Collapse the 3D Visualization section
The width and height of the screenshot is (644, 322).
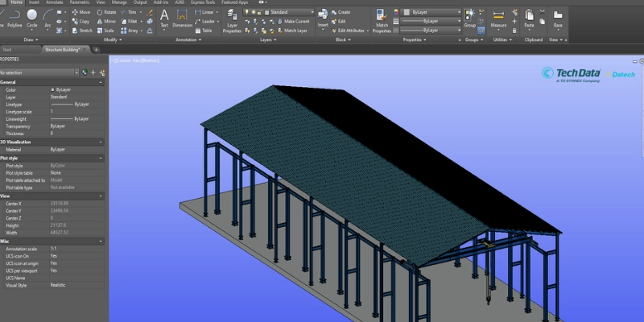tap(101, 142)
